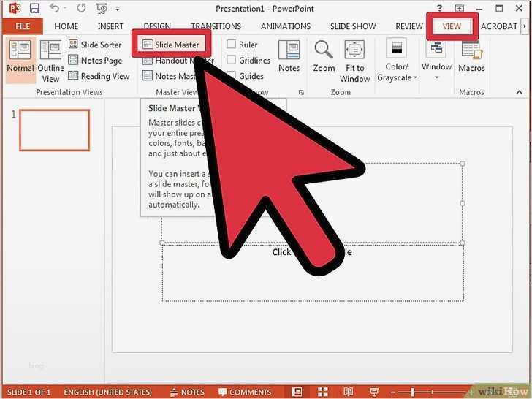This screenshot has width=532, height=399.
Task: Switch to the SLIDE SHOW tab
Action: coord(353,26)
